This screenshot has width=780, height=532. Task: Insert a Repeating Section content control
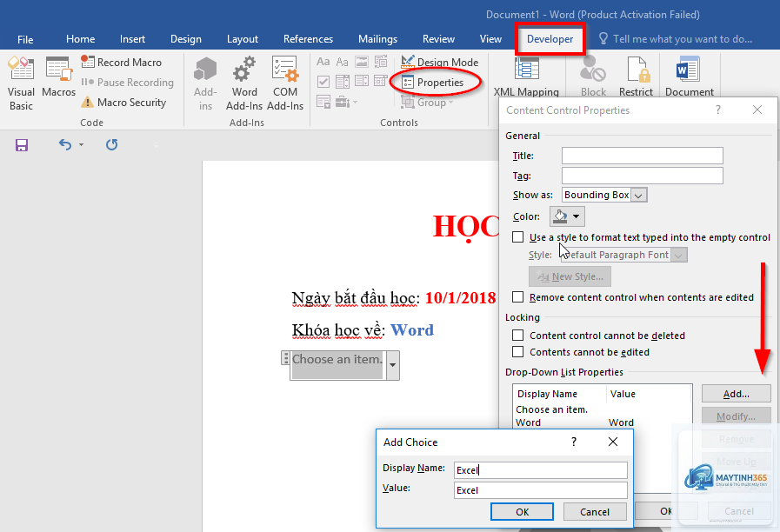[323, 102]
